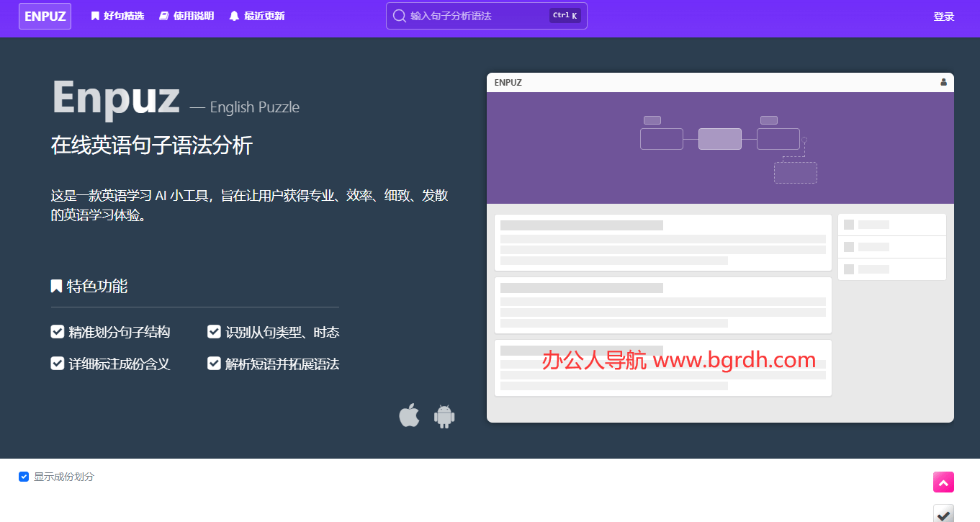Viewport: 980px width, 522px height.
Task: Click the gray checkmark button at bottom right
Action: (x=943, y=513)
